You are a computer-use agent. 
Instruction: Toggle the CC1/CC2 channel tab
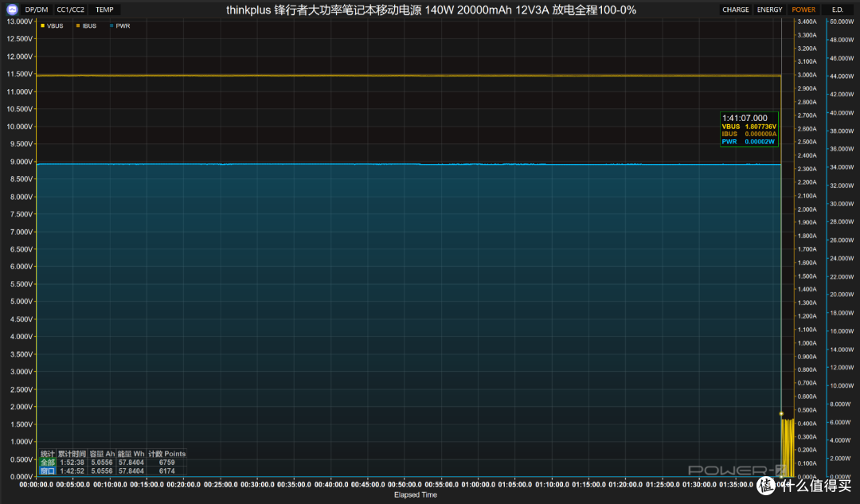point(71,10)
